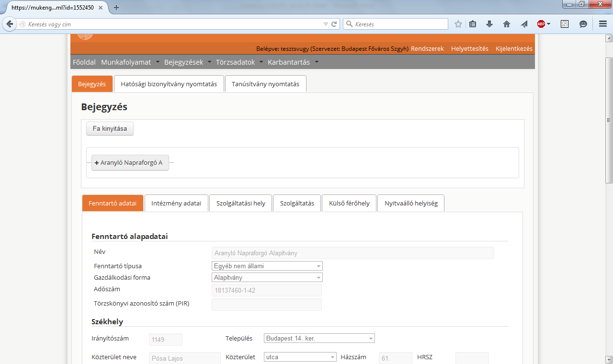Close the mukeng browser tab
Image resolution: width=613 pixels, height=364 pixels.
tap(102, 8)
